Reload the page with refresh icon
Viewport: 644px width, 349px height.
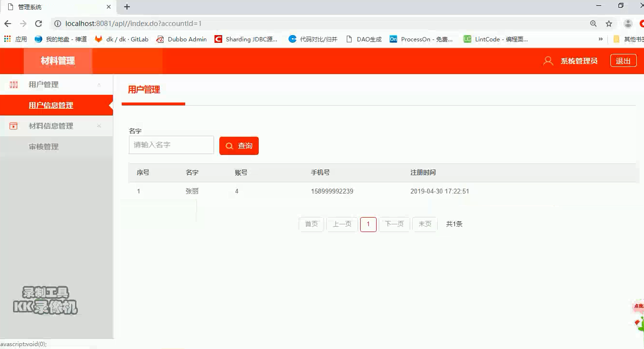[38, 24]
